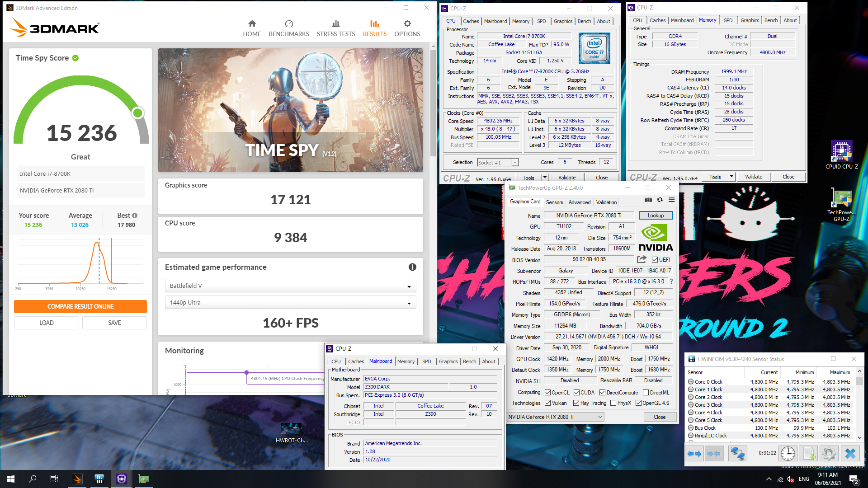Open the HWBOT desktop shortcut icon
The height and width of the screenshot is (488, 868).
click(x=292, y=432)
